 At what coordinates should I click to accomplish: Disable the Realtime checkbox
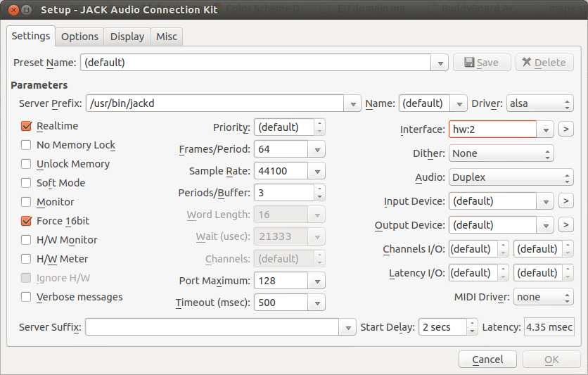pos(26,126)
